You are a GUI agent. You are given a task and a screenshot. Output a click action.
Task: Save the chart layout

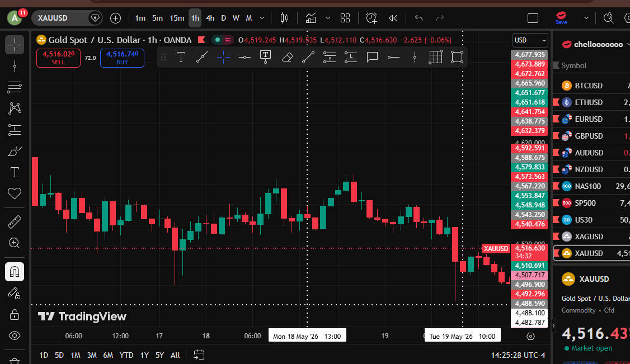click(561, 18)
